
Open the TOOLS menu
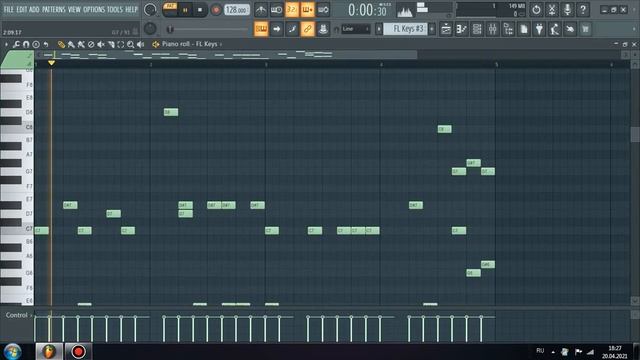(115, 9)
